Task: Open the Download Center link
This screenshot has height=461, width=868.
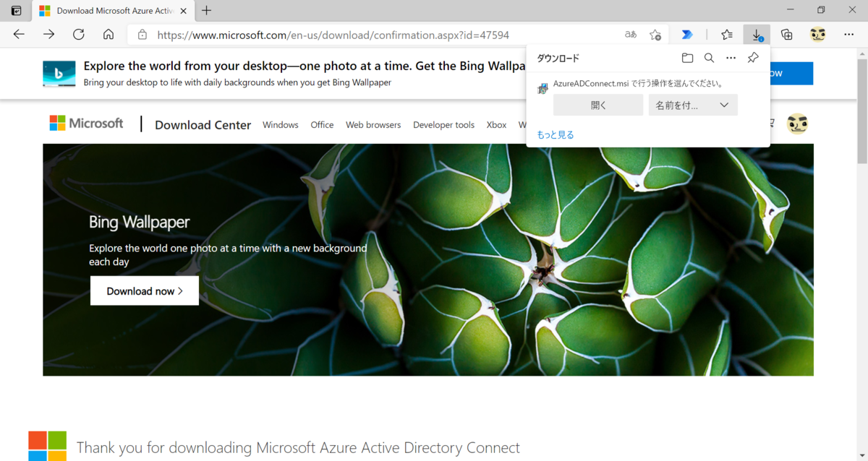Action: pyautogui.click(x=203, y=124)
